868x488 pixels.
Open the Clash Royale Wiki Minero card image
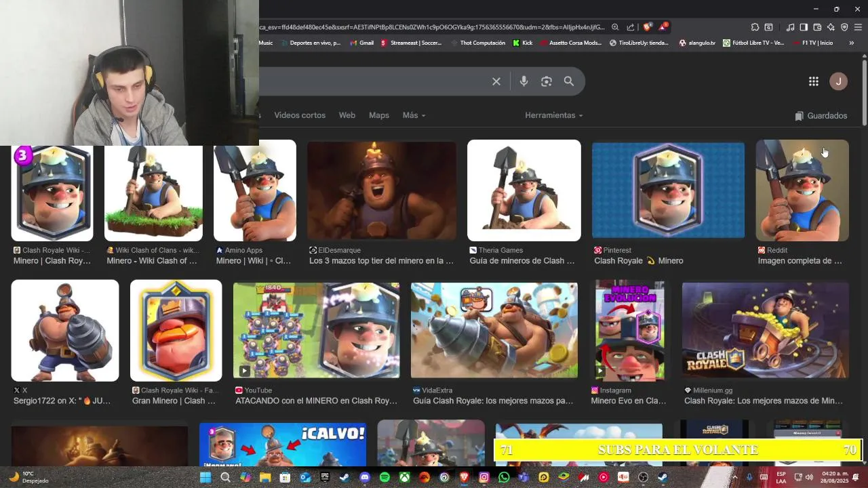pyautogui.click(x=52, y=193)
